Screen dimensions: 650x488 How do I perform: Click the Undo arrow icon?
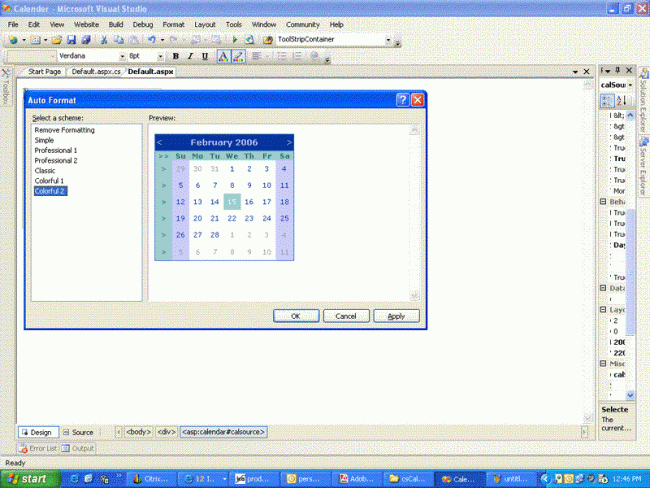[152, 40]
